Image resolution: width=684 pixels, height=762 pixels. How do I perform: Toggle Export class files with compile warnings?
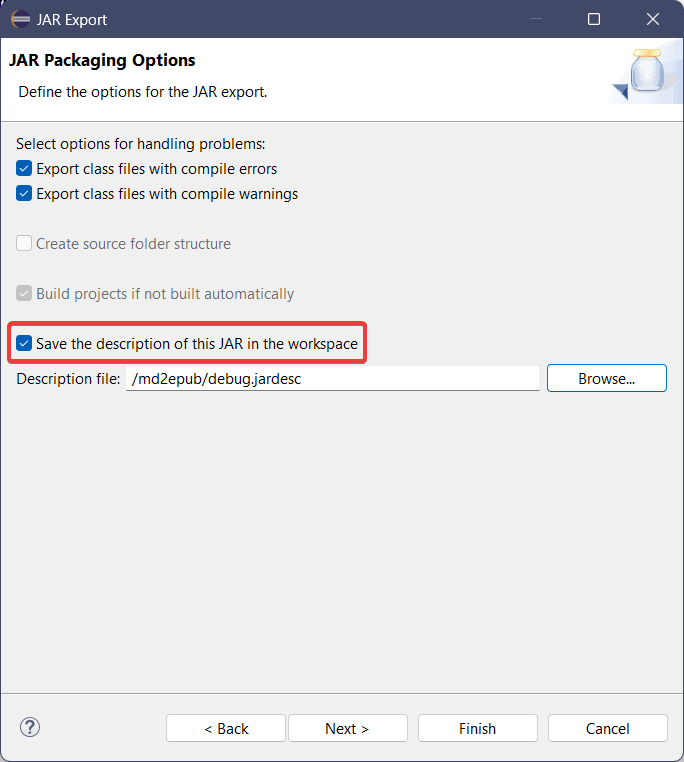24,193
